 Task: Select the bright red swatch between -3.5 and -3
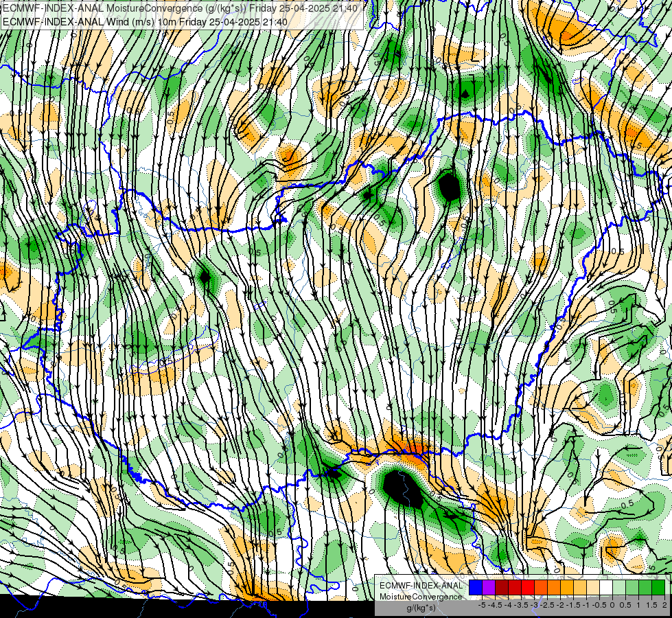[528, 588]
